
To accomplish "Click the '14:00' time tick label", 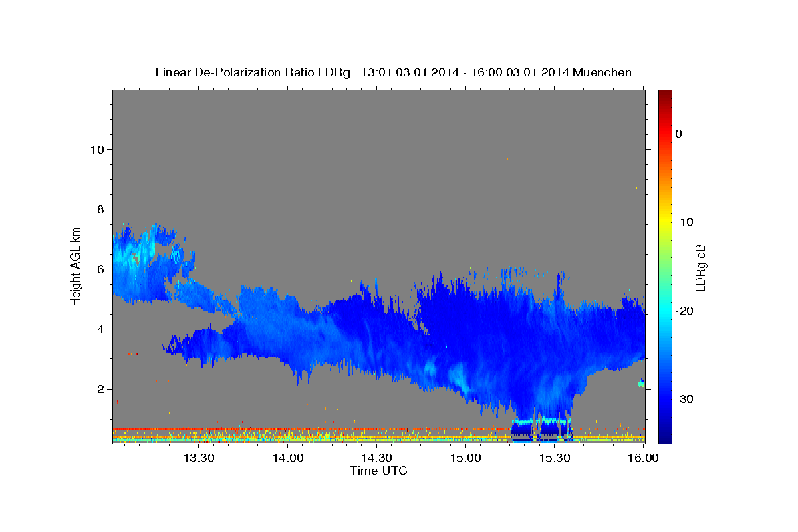I will 288,458.
